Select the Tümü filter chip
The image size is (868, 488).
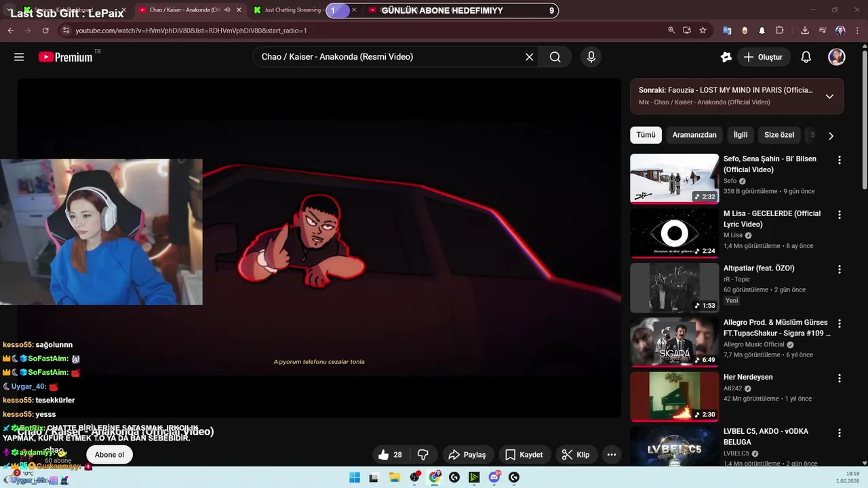pyautogui.click(x=646, y=135)
